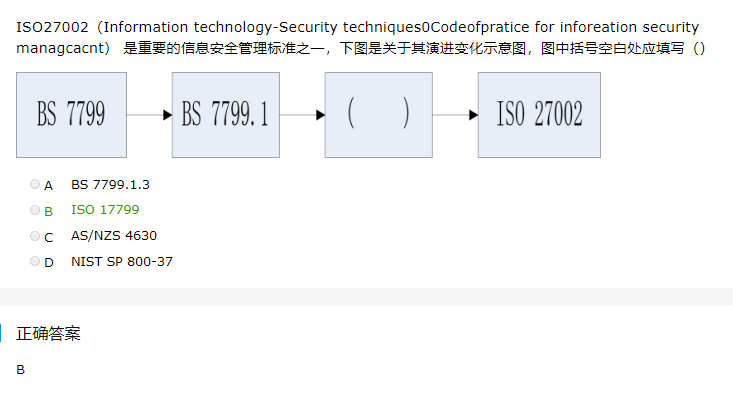This screenshot has height=413, width=733.
Task: Click the correct answer letter B below heading
Action: pyautogui.click(x=21, y=370)
